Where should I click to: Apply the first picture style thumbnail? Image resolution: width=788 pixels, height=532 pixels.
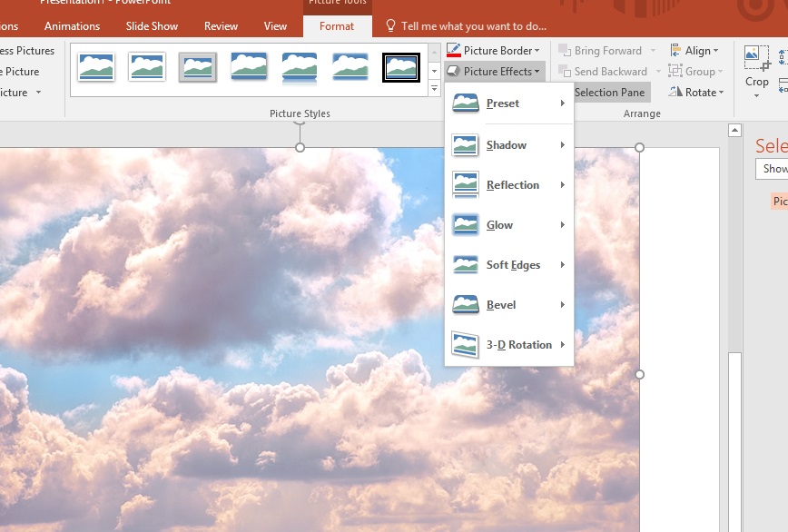click(96, 67)
